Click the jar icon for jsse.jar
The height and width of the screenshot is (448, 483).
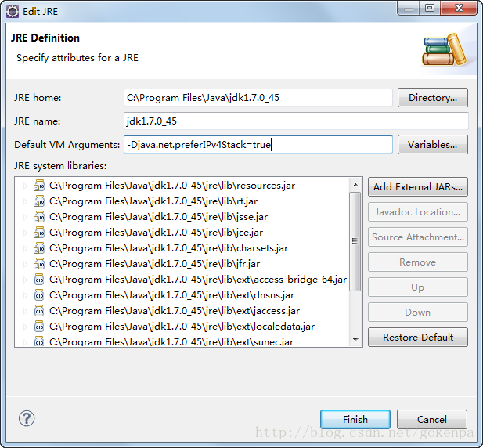pyautogui.click(x=39, y=217)
